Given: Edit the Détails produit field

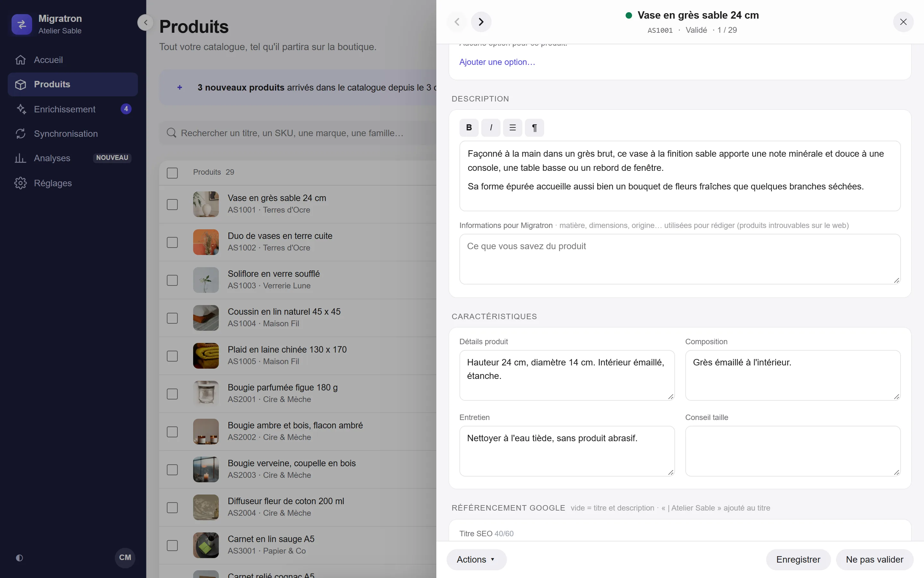Looking at the screenshot, I should tap(567, 375).
